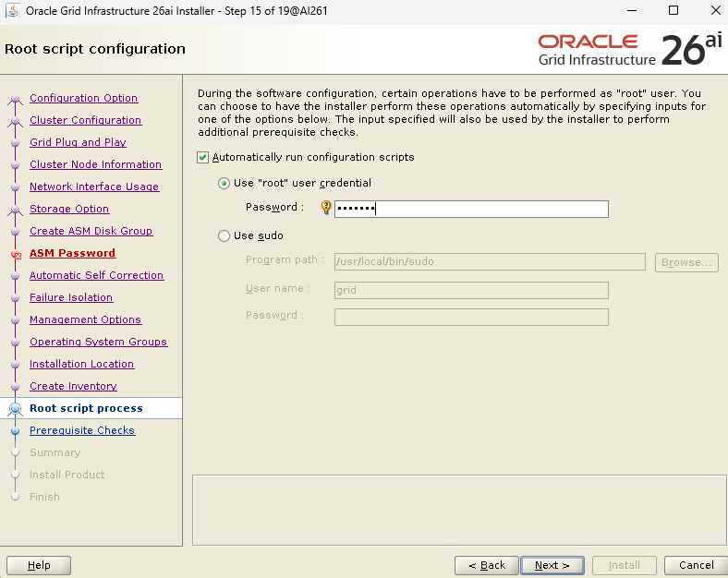Click the Configuration Option step icon

click(15, 99)
